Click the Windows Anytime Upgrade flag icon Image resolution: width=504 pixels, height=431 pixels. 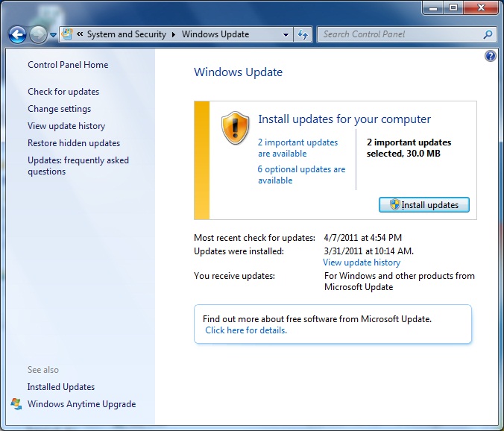[x=16, y=404]
